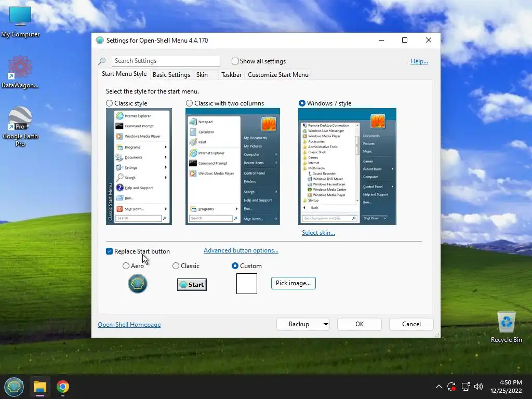532x399 pixels.
Task: Switch to the Taskbar tab
Action: tap(231, 75)
